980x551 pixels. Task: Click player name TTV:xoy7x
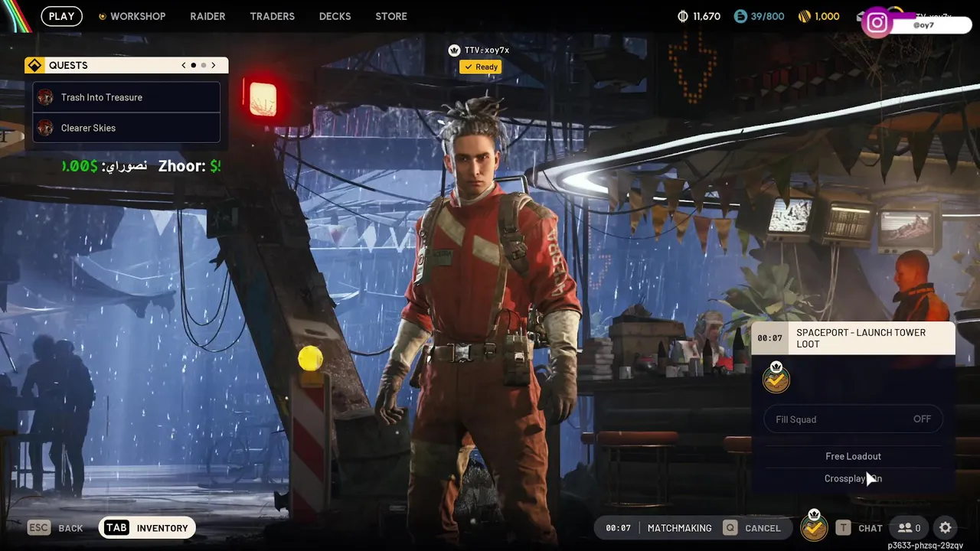click(x=487, y=51)
